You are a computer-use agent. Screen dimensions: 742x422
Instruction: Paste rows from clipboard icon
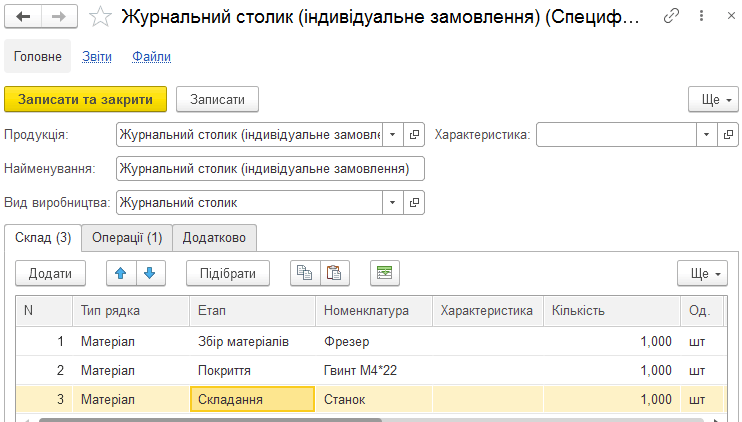335,273
